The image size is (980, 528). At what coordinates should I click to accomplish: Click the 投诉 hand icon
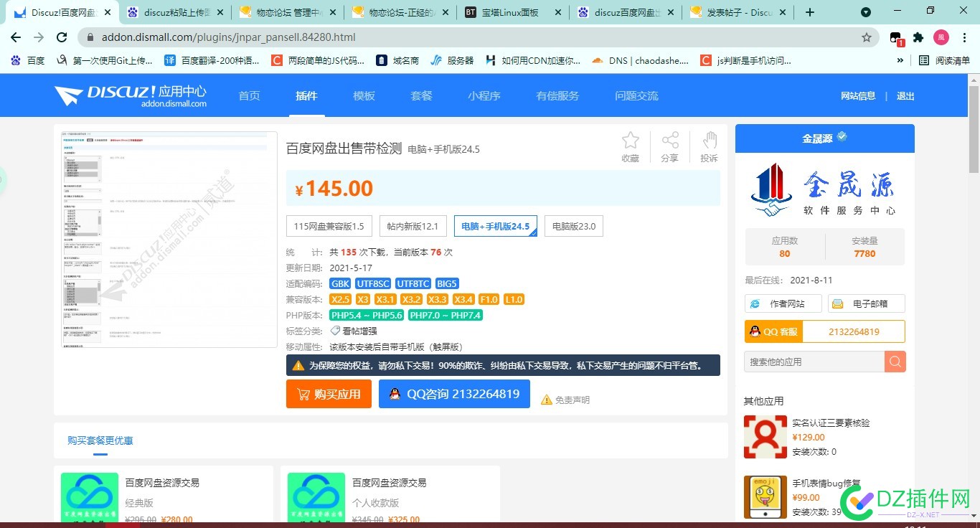pos(709,141)
